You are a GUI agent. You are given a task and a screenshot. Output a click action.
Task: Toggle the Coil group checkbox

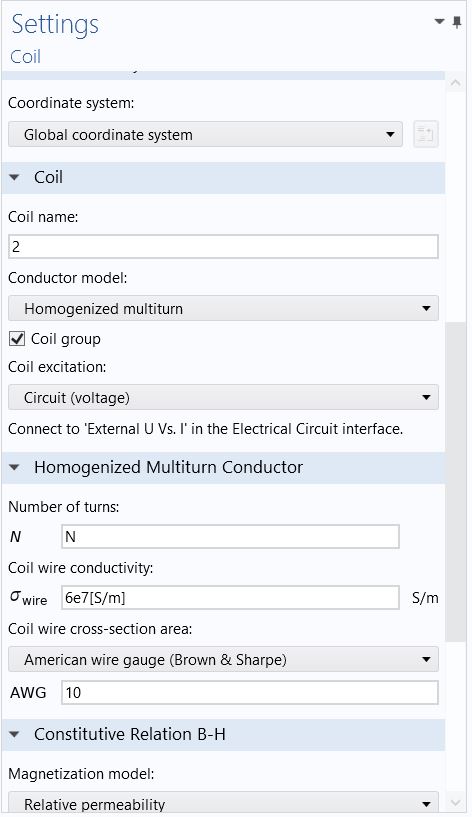[x=17, y=339]
